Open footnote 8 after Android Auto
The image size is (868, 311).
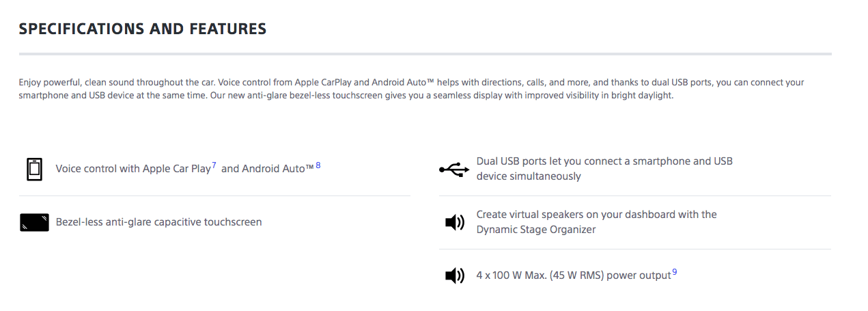coord(318,165)
